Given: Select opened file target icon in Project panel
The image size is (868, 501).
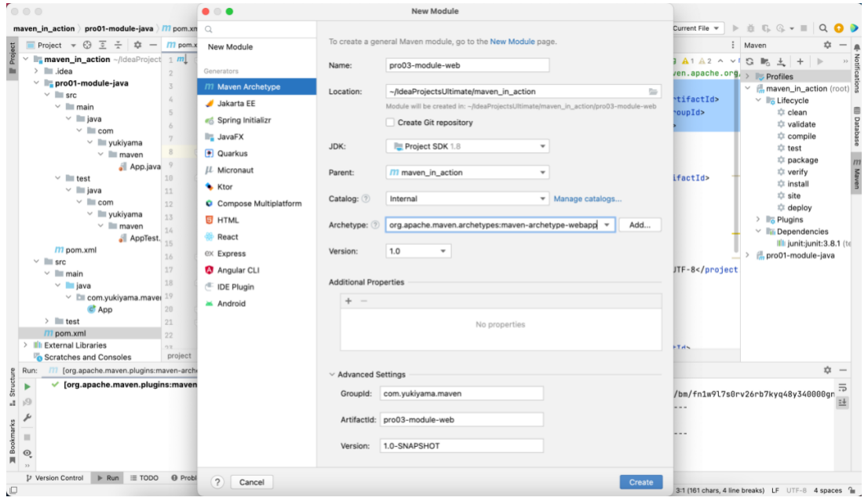Looking at the screenshot, I should coord(87,45).
